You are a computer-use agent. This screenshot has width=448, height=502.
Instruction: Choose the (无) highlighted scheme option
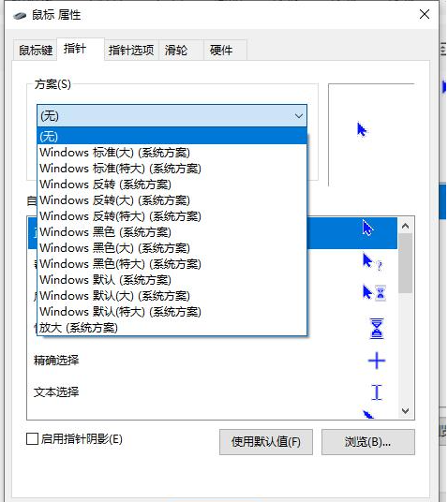click(172, 136)
